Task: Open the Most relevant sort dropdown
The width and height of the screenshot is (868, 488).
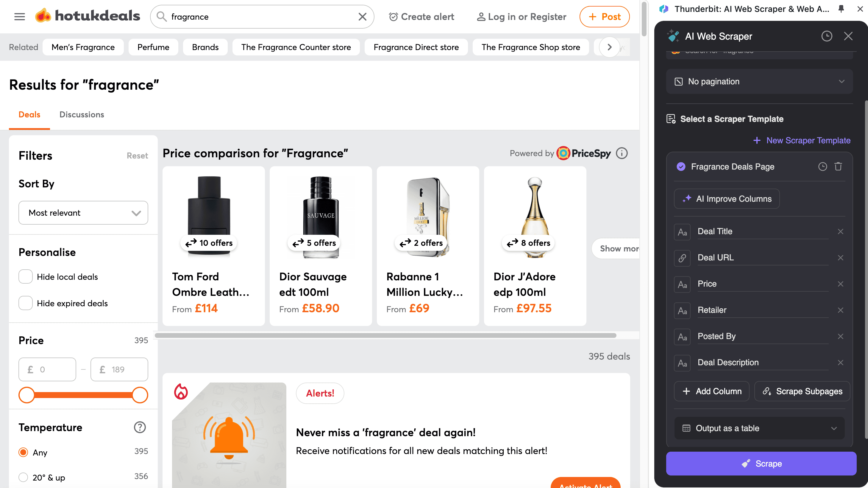Action: click(83, 213)
